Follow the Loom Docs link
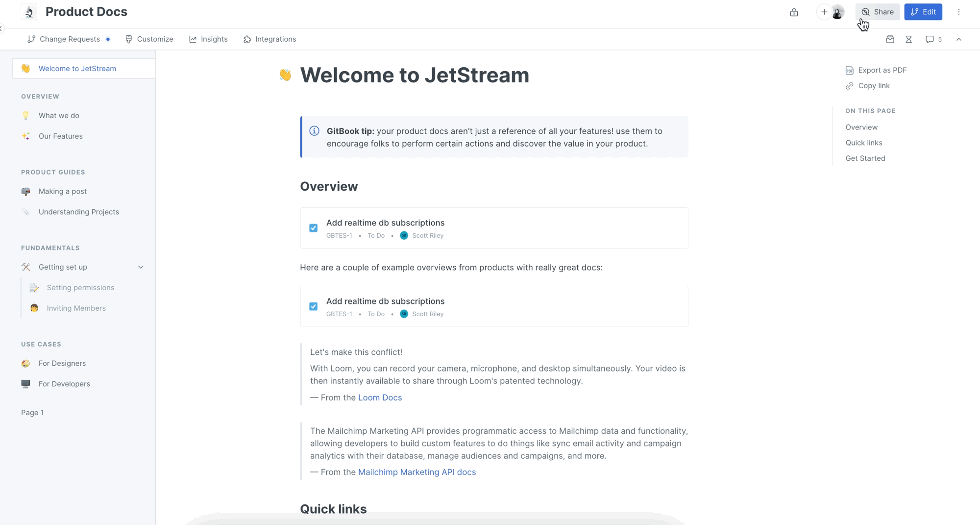The image size is (980, 525). 380,398
